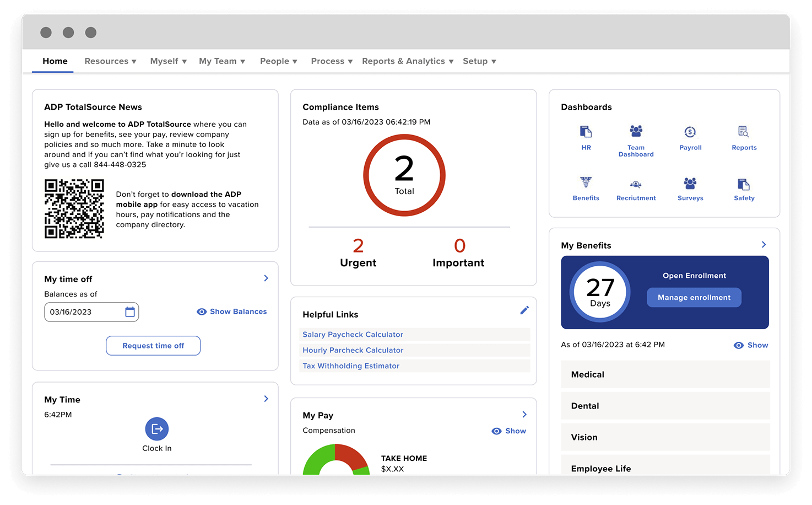
Task: Expand the My Team dropdown menu
Action: coord(222,61)
